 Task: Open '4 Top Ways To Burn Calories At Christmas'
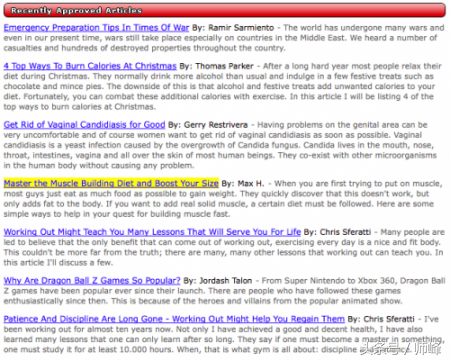[90, 66]
